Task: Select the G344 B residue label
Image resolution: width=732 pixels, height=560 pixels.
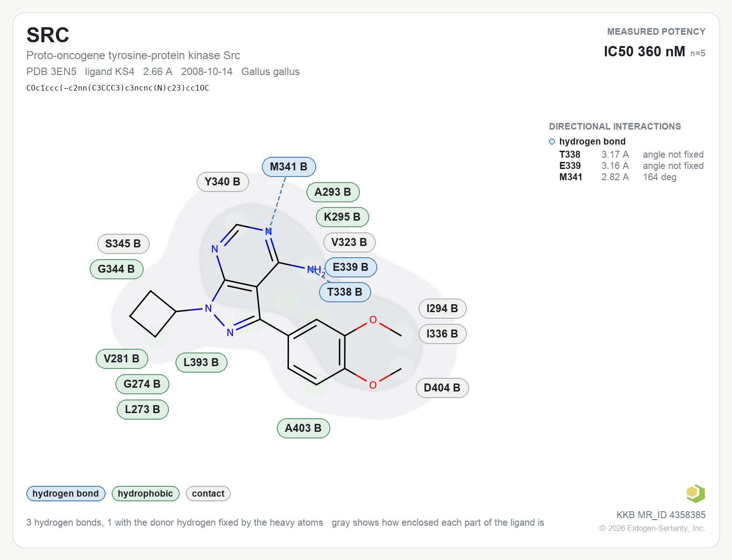Action: [x=116, y=269]
